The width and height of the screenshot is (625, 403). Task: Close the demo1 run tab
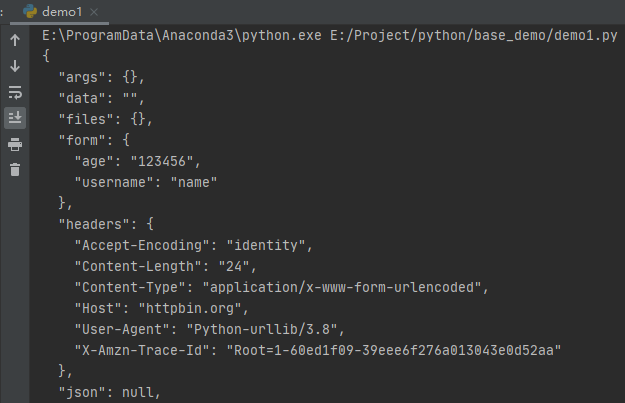95,12
